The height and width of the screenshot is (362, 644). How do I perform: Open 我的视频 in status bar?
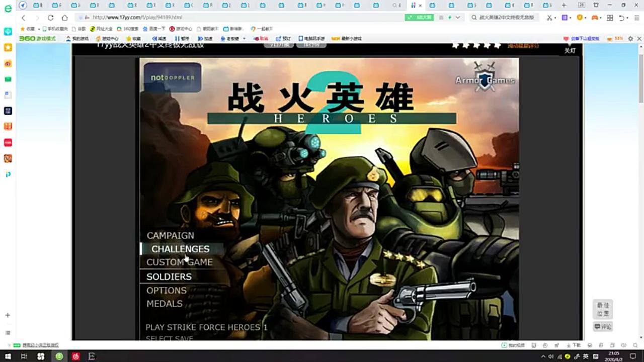coord(513,345)
